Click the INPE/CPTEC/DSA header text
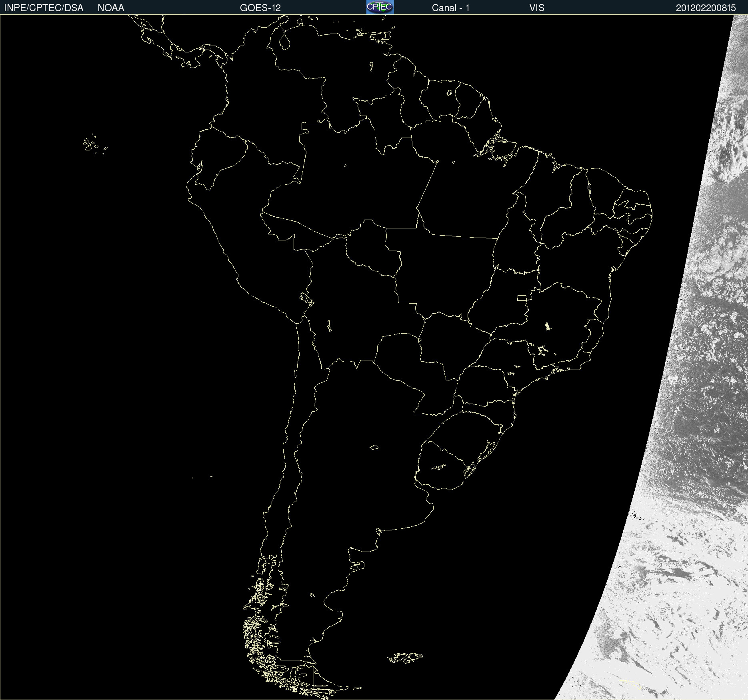Viewport: 748px width, 700px height. pyautogui.click(x=44, y=8)
